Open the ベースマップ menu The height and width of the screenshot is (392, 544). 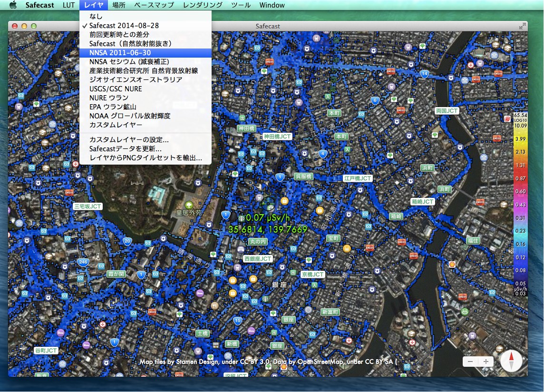click(x=154, y=5)
